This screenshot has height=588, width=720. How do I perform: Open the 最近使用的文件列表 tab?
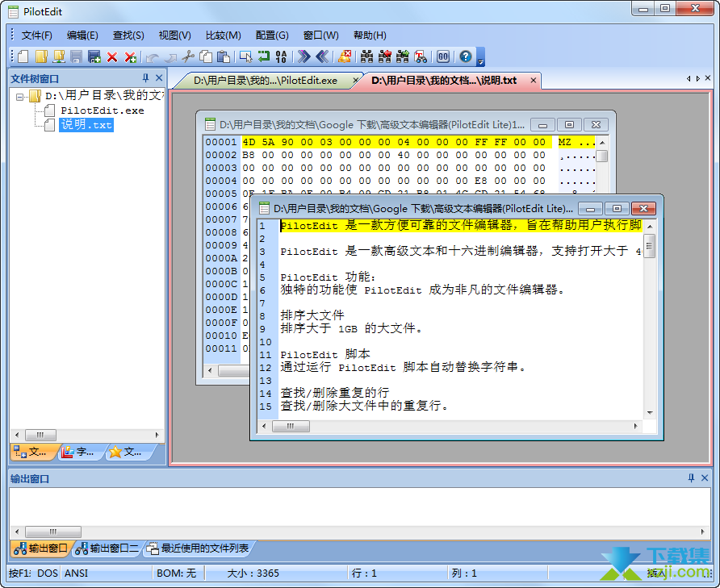(199, 548)
